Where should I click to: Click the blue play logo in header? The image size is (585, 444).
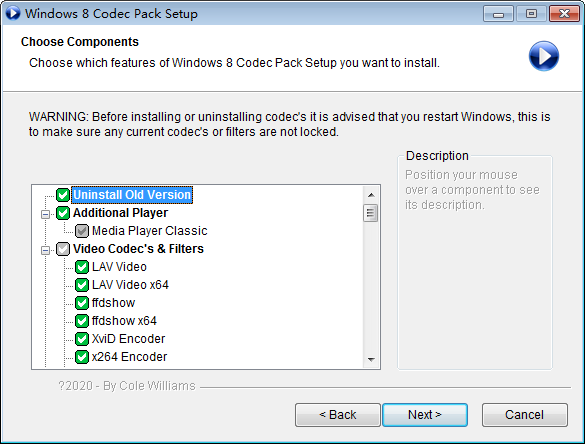pyautogui.click(x=544, y=56)
